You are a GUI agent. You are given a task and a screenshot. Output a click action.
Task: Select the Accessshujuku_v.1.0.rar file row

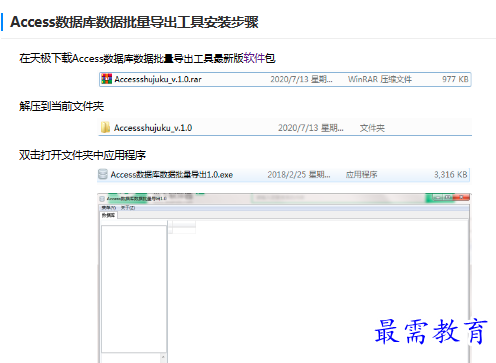point(285,79)
